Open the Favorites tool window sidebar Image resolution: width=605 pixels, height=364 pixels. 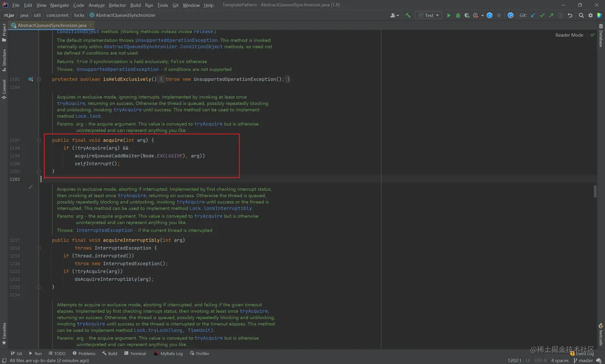pyautogui.click(x=4, y=334)
